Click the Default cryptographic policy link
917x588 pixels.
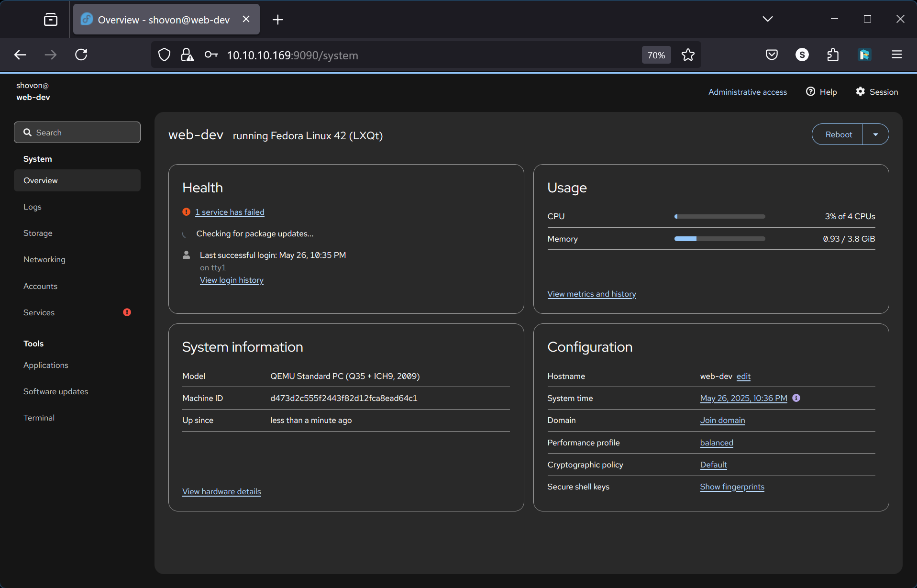pyautogui.click(x=713, y=465)
